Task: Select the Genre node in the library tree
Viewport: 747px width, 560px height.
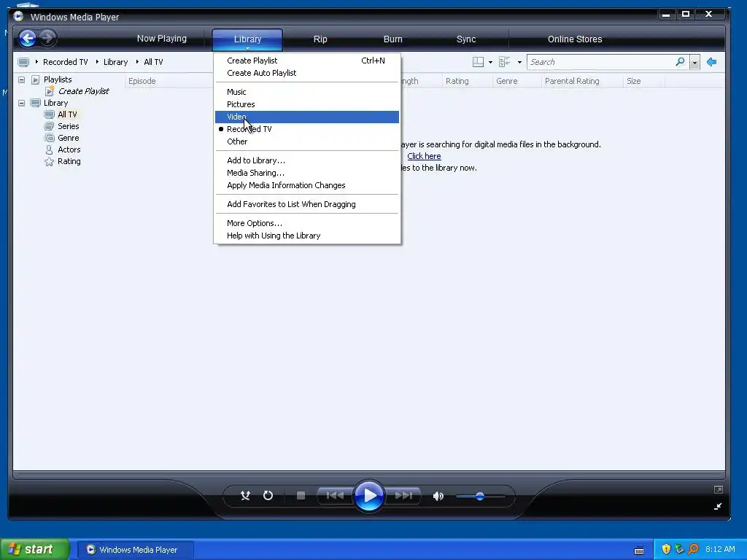Action: tap(68, 138)
